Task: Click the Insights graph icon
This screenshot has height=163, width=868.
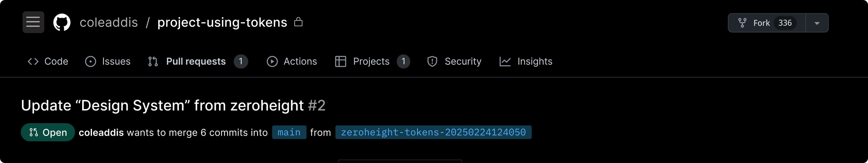Action: 505,61
